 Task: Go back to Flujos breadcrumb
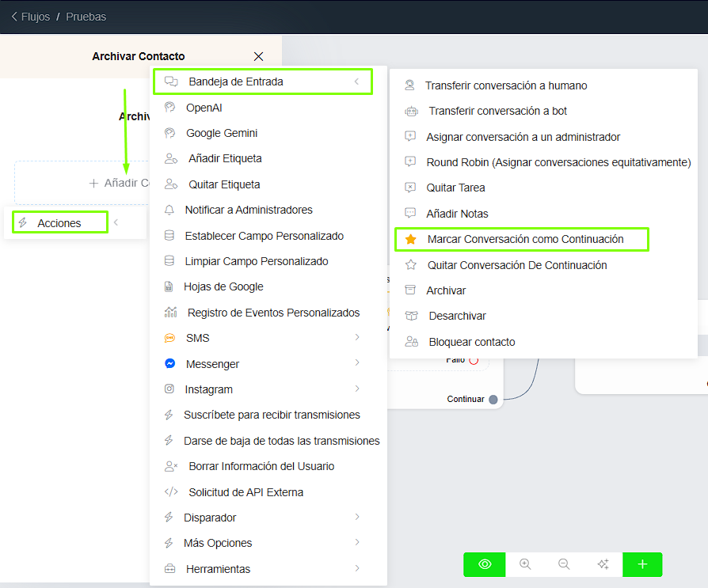click(30, 17)
